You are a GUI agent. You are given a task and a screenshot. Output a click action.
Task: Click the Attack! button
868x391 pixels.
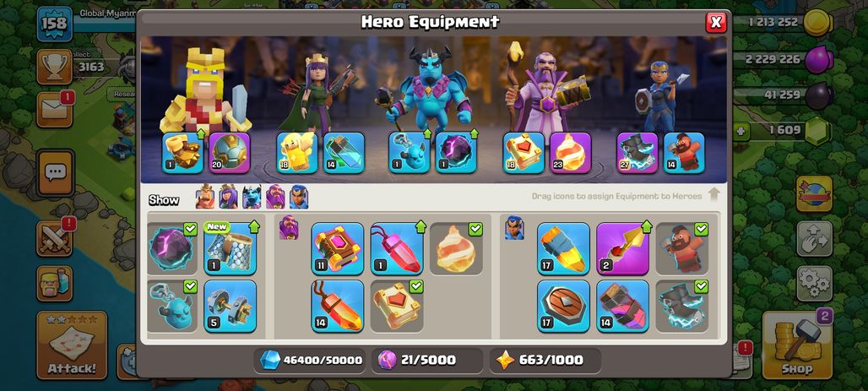click(72, 345)
